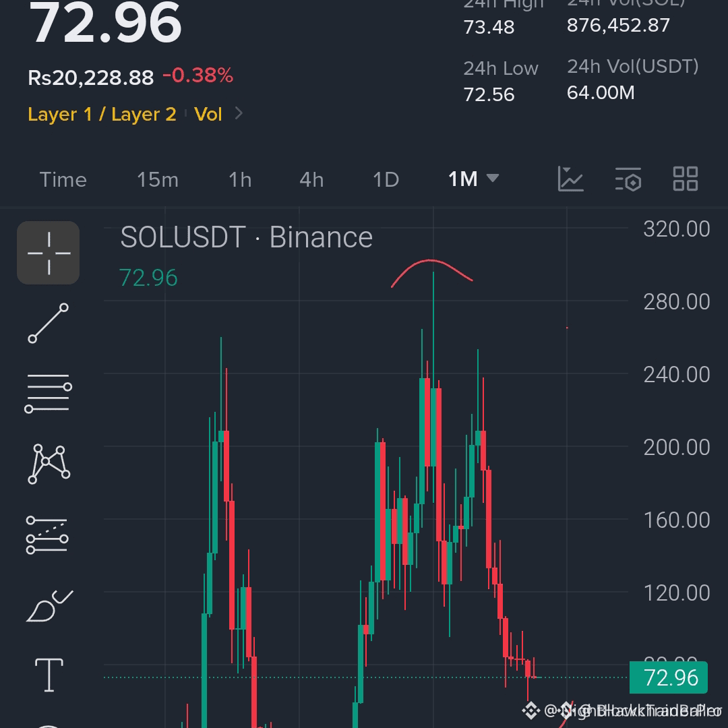Image resolution: width=728 pixels, height=728 pixels.
Task: Select the price projection lines tool
Action: click(x=47, y=535)
